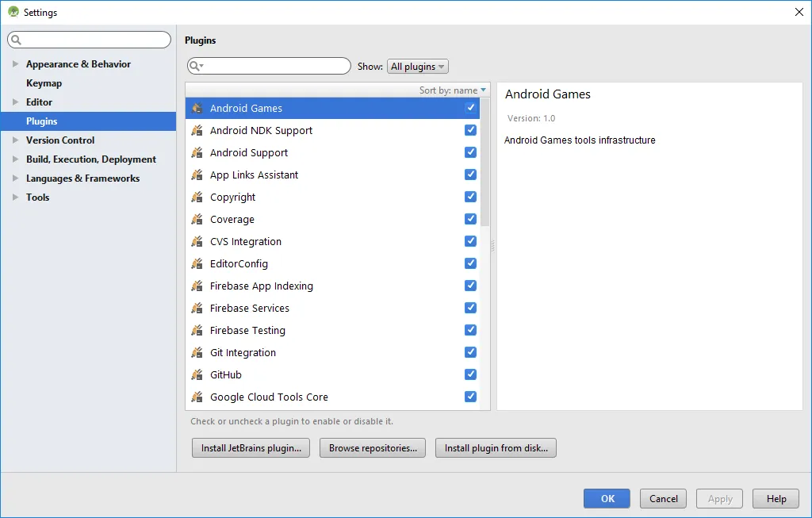Click the Google Cloud Tools Core plugin icon
812x518 pixels.
(197, 397)
